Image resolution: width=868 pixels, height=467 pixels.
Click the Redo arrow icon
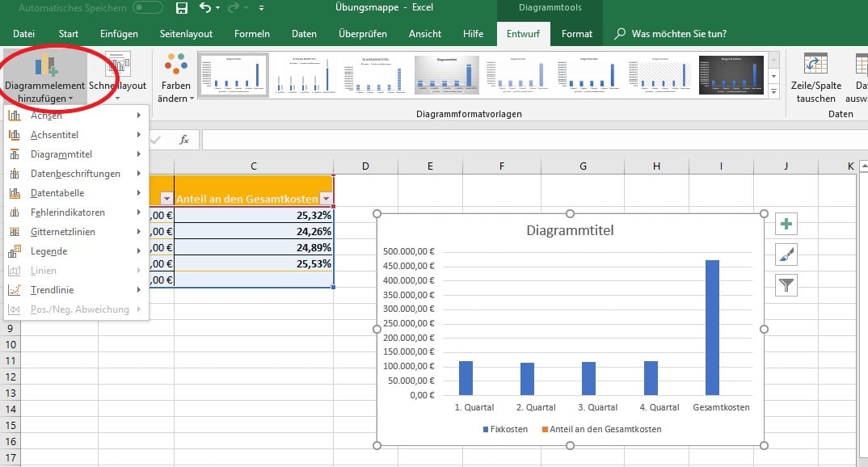coord(234,8)
